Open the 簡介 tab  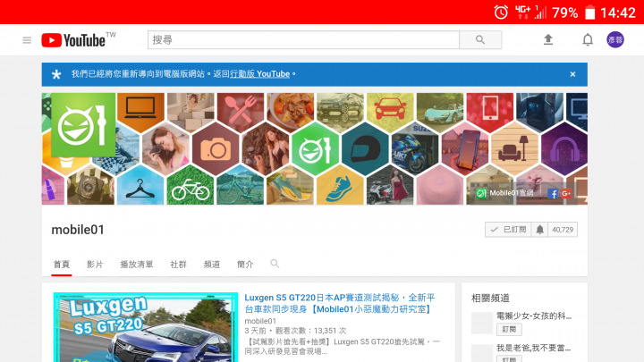click(x=245, y=265)
